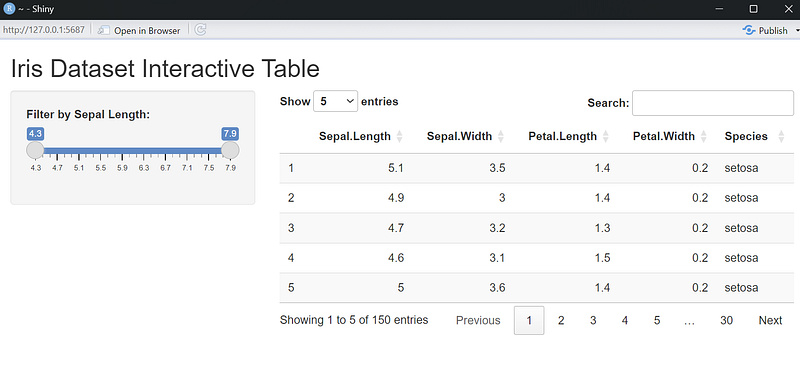Go to Previous page
Image resolution: width=800 pixels, height=390 pixels.
coord(478,321)
